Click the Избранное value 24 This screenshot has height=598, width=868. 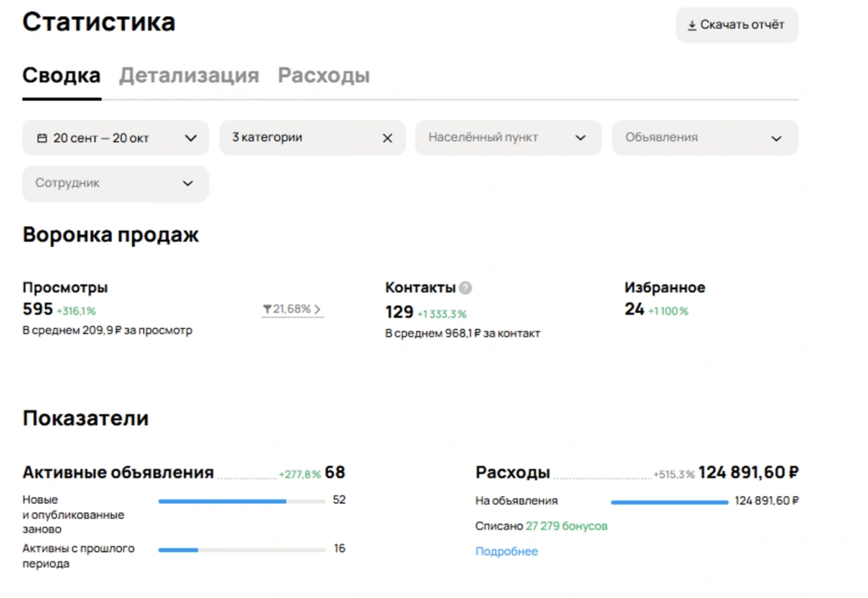pyautogui.click(x=634, y=309)
